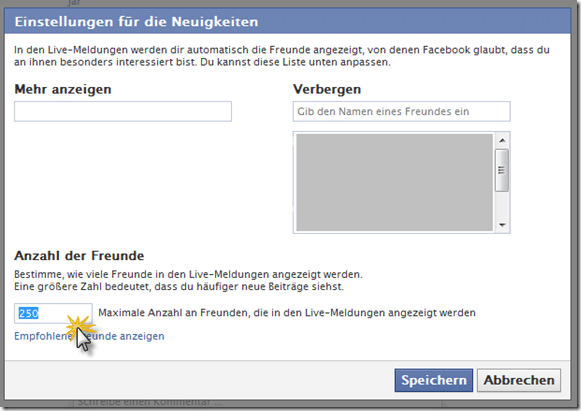The width and height of the screenshot is (581, 411).
Task: Click the scroll down arrow in hidden friends list
Action: tap(502, 225)
